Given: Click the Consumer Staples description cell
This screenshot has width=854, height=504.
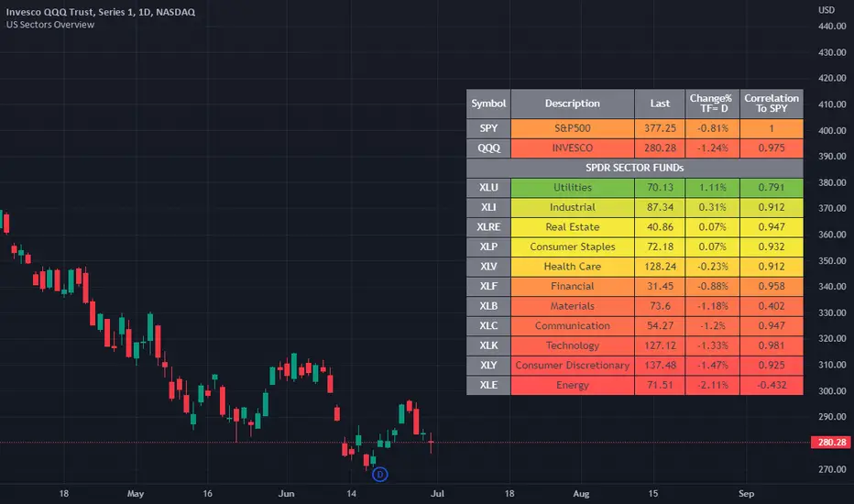Looking at the screenshot, I should [x=573, y=247].
